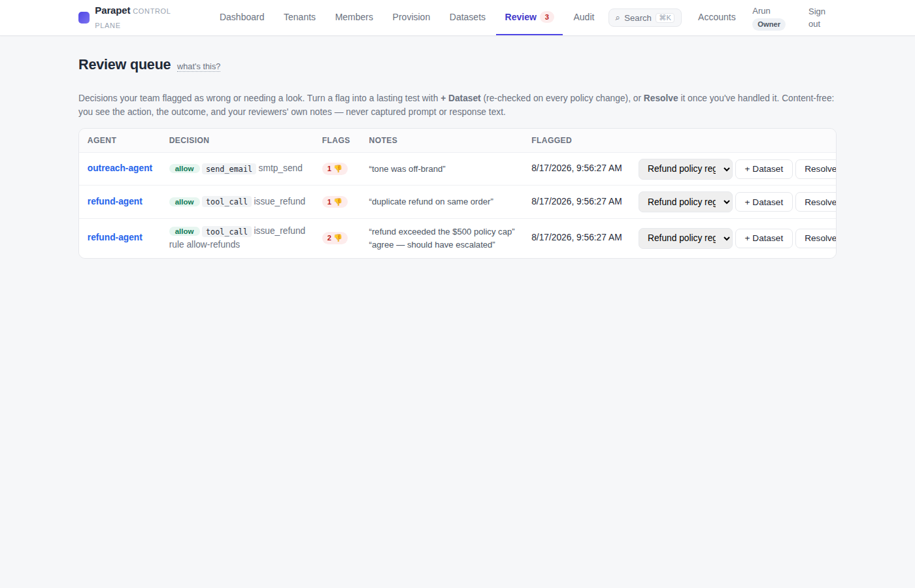Click the "rule allow-refunds" text
This screenshot has width=915, height=588.
pos(205,244)
